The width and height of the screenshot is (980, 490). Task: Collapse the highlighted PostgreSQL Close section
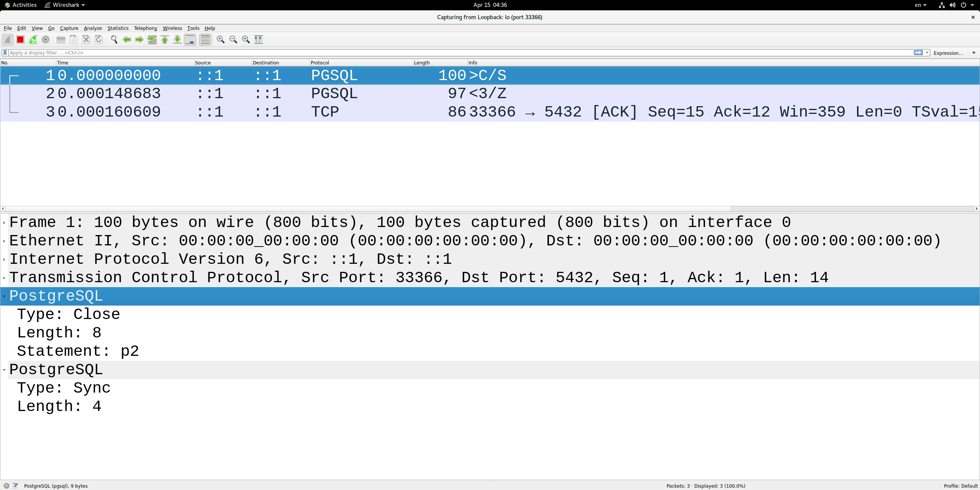pos(4,296)
